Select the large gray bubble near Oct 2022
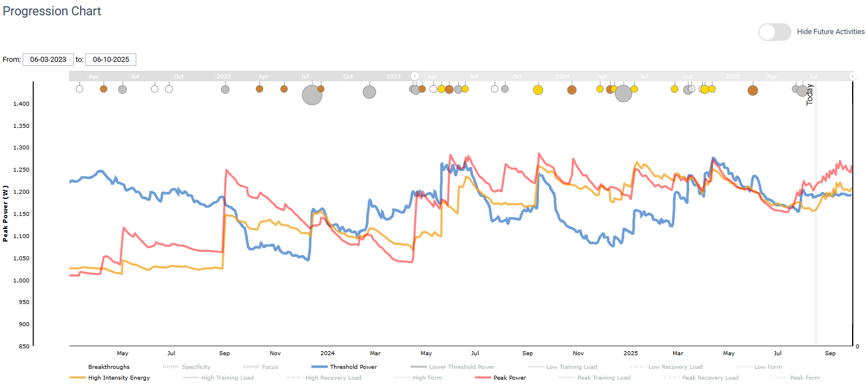 pyautogui.click(x=369, y=91)
